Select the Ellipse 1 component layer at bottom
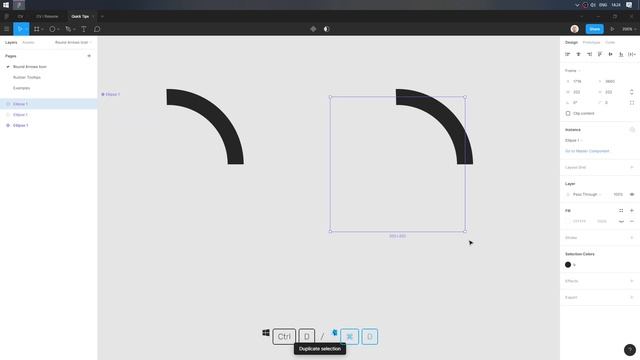 49,125
